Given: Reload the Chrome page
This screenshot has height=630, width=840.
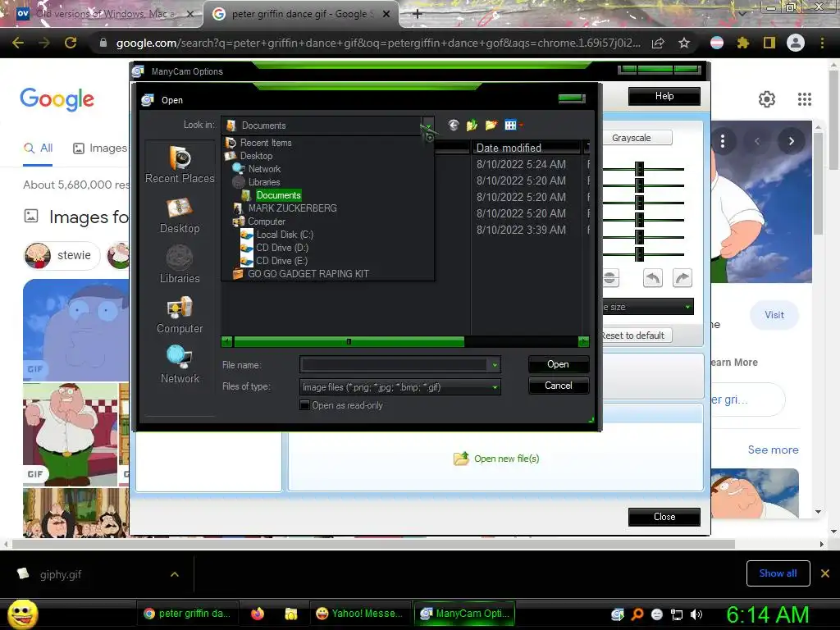Looking at the screenshot, I should (71, 43).
